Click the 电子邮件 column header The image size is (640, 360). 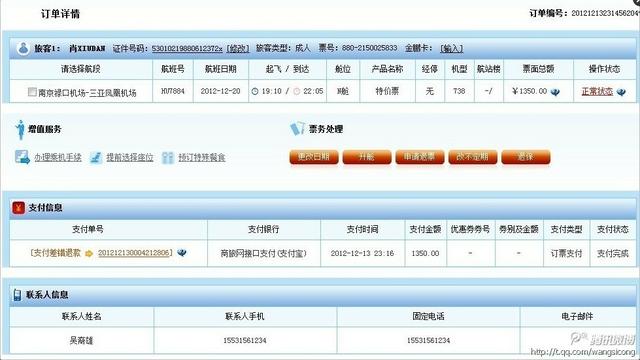[577, 316]
